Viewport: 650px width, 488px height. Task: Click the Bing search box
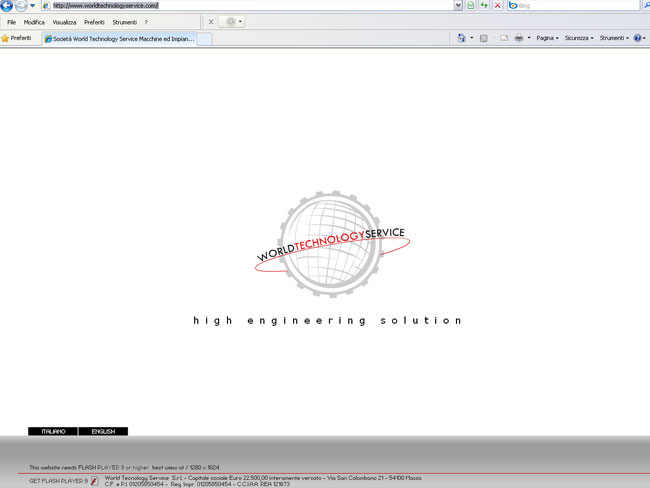coord(574,5)
